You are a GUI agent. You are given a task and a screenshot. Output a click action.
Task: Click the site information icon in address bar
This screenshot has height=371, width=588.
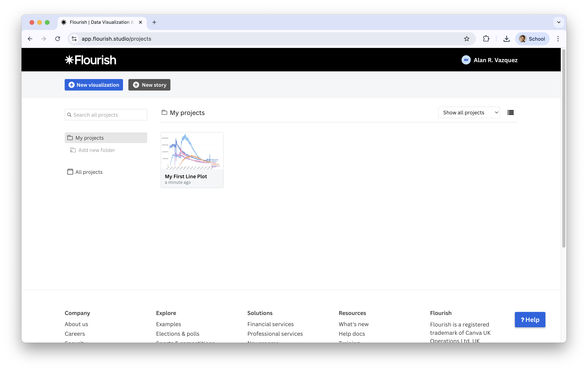74,39
